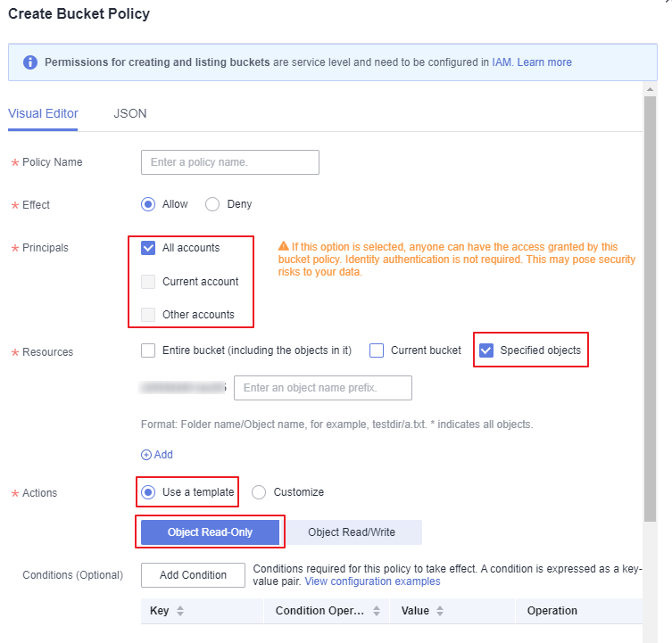Check the Current bucket checkbox

377,350
